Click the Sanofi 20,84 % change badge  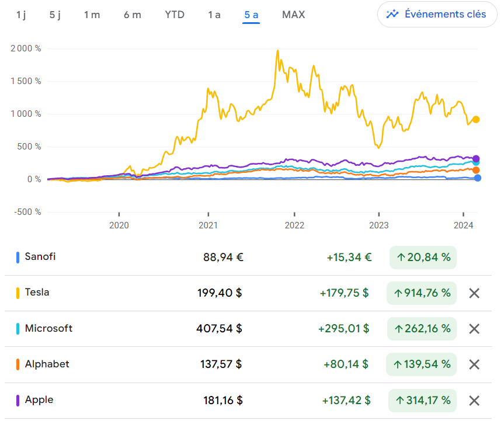423,258
